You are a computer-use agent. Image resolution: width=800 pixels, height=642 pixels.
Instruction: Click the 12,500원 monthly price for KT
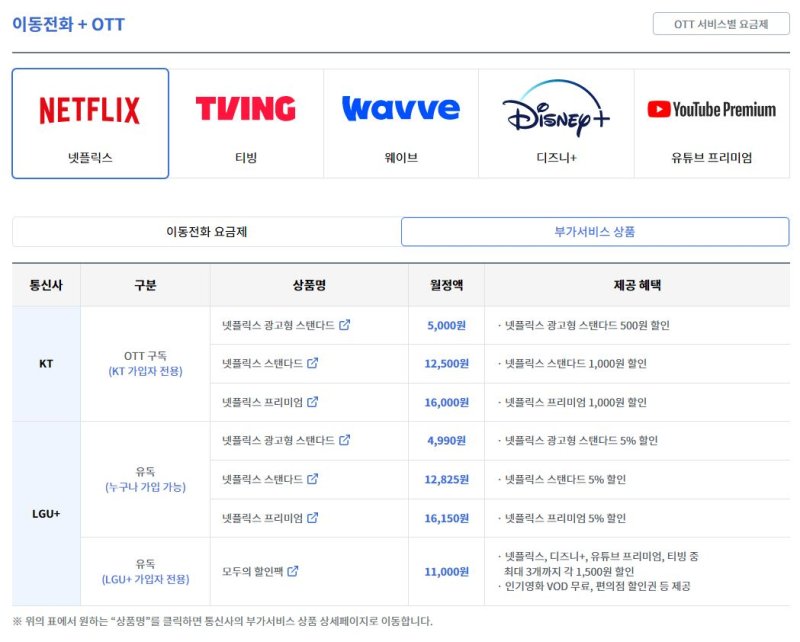(446, 364)
